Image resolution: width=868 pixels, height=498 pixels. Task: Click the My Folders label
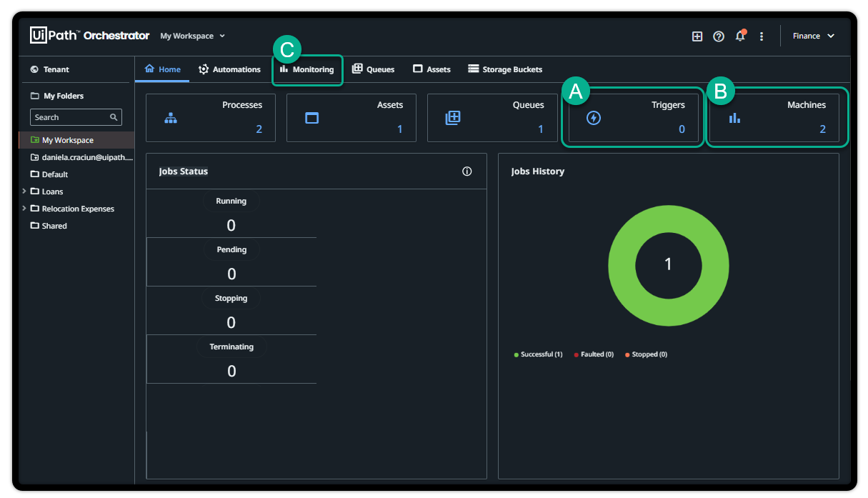pos(64,96)
